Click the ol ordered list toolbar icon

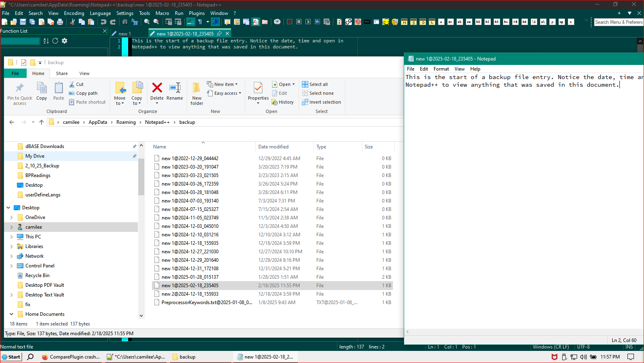pyautogui.click(x=543, y=22)
